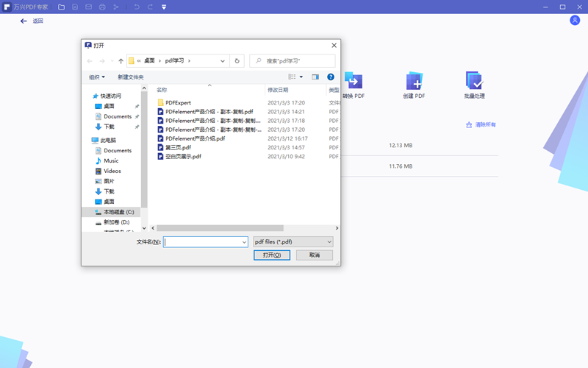Image resolution: width=588 pixels, height=368 pixels.
Task: Click the 取消 cancel button
Action: (x=315, y=255)
